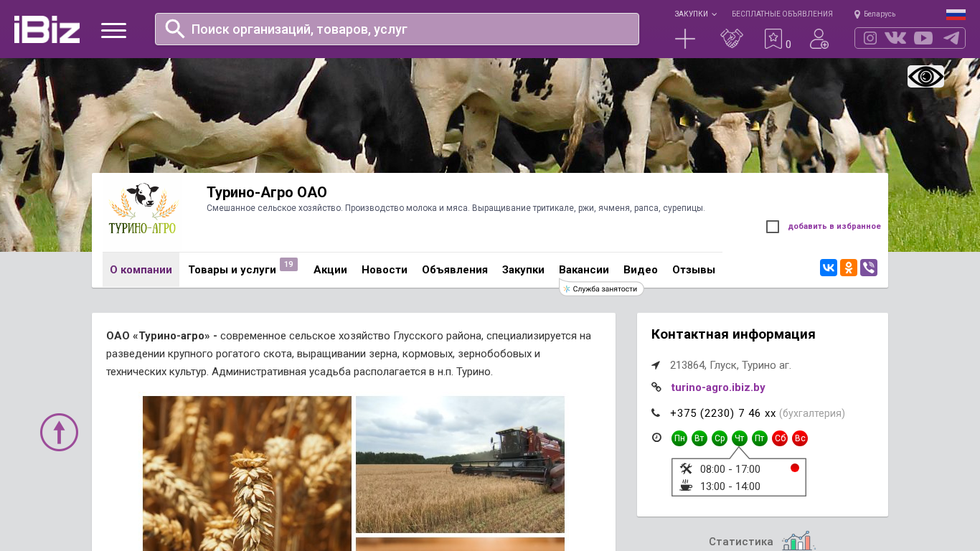980x551 pixels.
Task: Open the 'Объявления' tab
Action: pyautogui.click(x=455, y=270)
